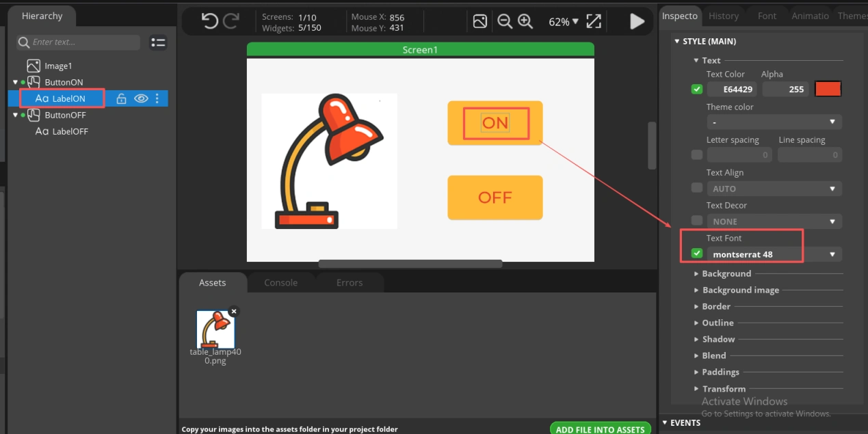
Task: Open LabelON three-dot options menu
Action: [x=157, y=98]
